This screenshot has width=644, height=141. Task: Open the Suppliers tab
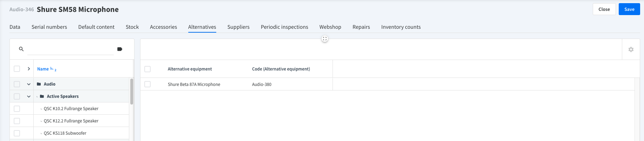pos(238,27)
